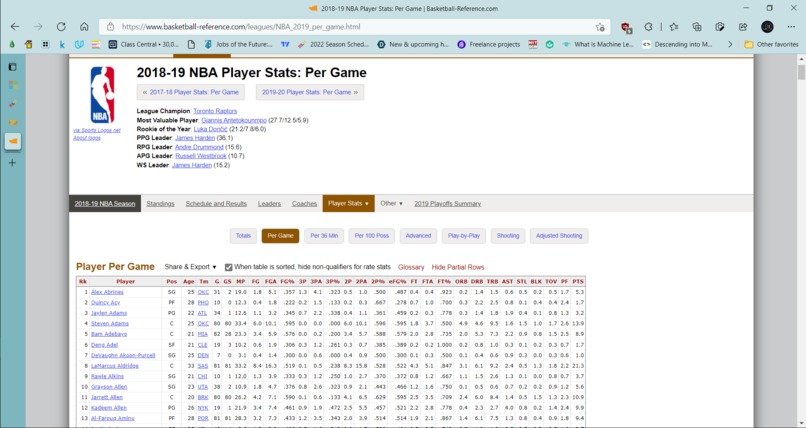Open the user profile avatar
The image size is (806, 428).
[767, 27]
